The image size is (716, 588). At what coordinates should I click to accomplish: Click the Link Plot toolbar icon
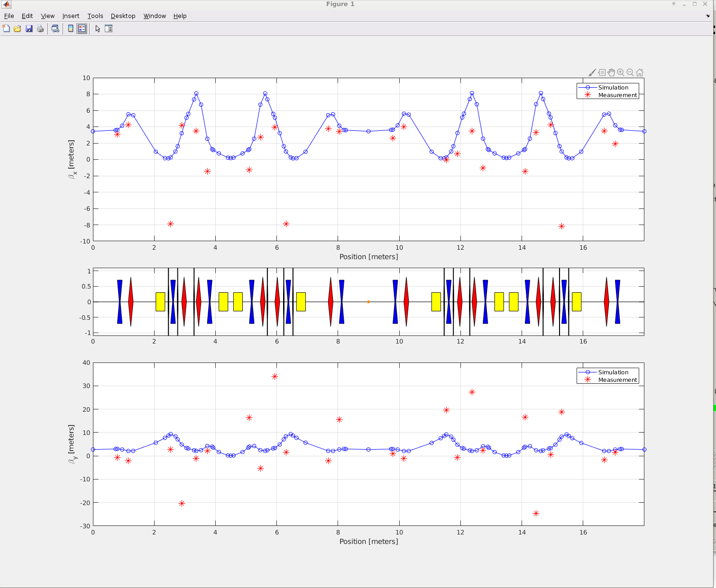coord(55,28)
